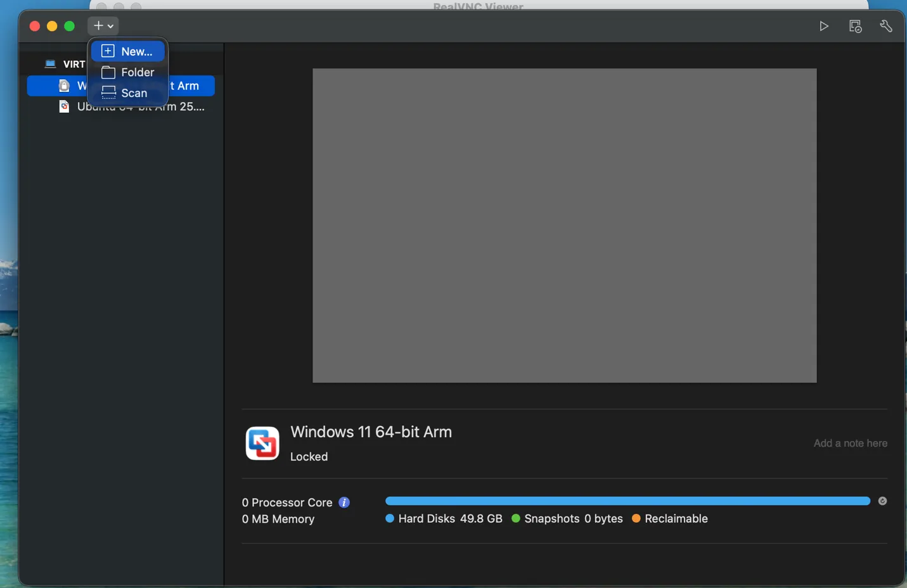The image size is (907, 588).
Task: Close the VMware window with the red button
Action: tap(35, 26)
